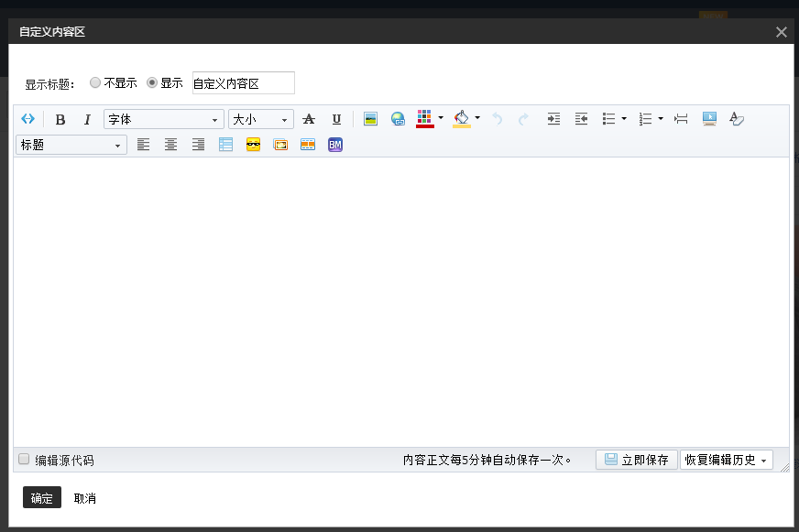Close the 自定义内容区 dialog
Viewport: 799px width, 532px height.
pos(782,32)
